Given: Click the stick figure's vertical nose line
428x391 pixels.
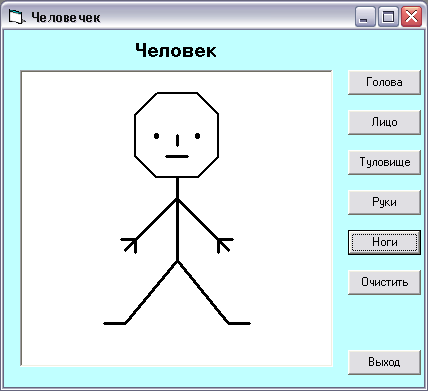Looking at the screenshot, I should click(177, 141).
